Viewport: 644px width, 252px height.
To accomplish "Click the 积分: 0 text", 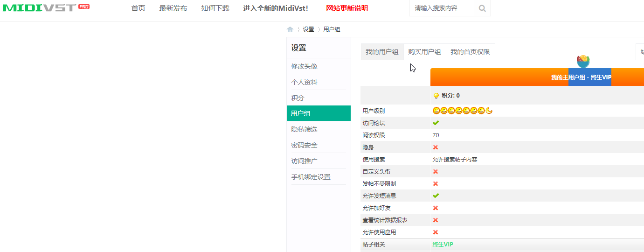I will pyautogui.click(x=450, y=96).
